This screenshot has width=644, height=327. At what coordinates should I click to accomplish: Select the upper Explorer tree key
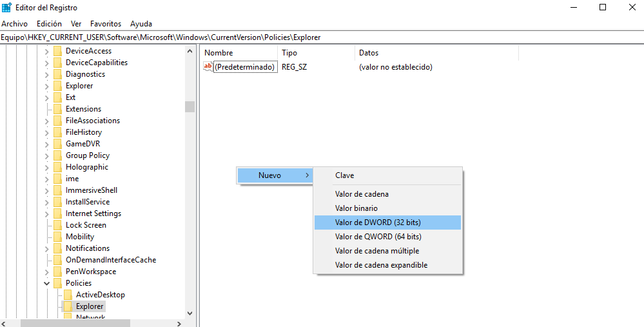(x=79, y=86)
